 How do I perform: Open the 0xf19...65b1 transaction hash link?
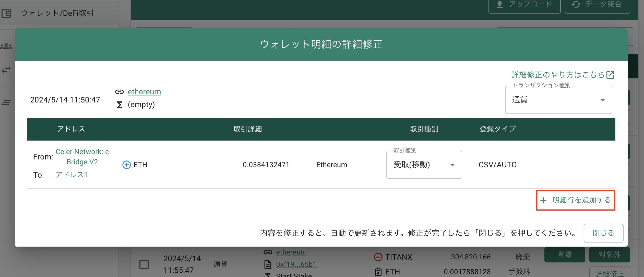pos(296,264)
